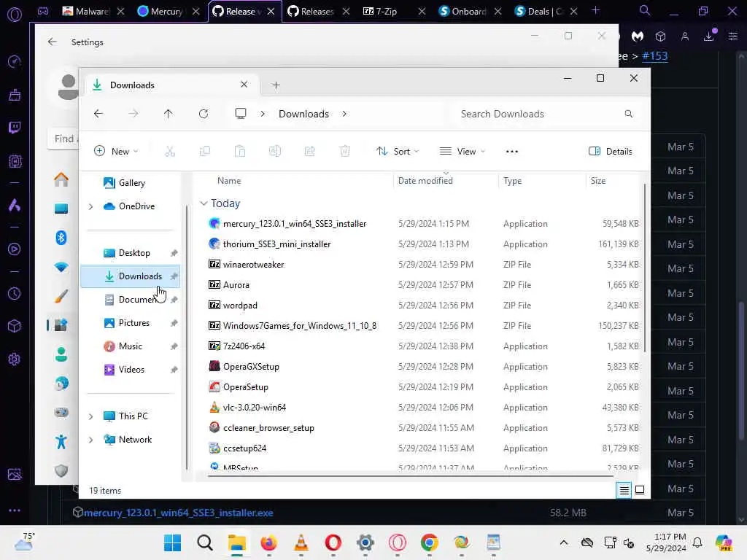Collapse the Today group
747x560 pixels.
tap(204, 203)
